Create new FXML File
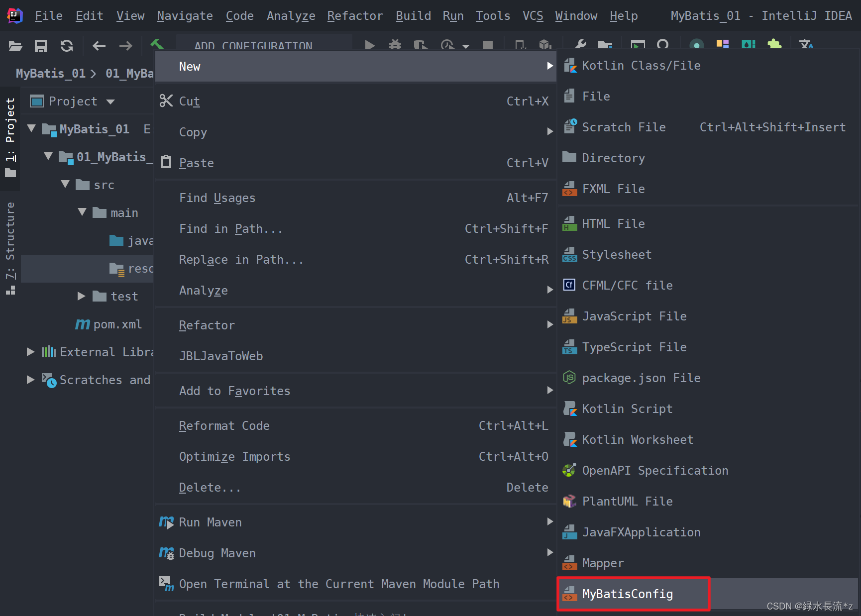Viewport: 861px width, 616px height. tap(709, 189)
